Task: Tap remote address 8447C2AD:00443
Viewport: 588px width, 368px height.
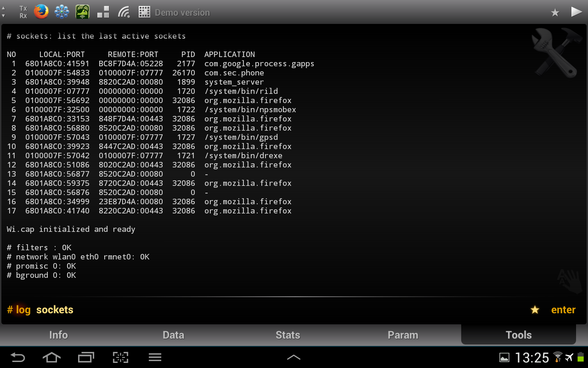Action: click(x=131, y=146)
